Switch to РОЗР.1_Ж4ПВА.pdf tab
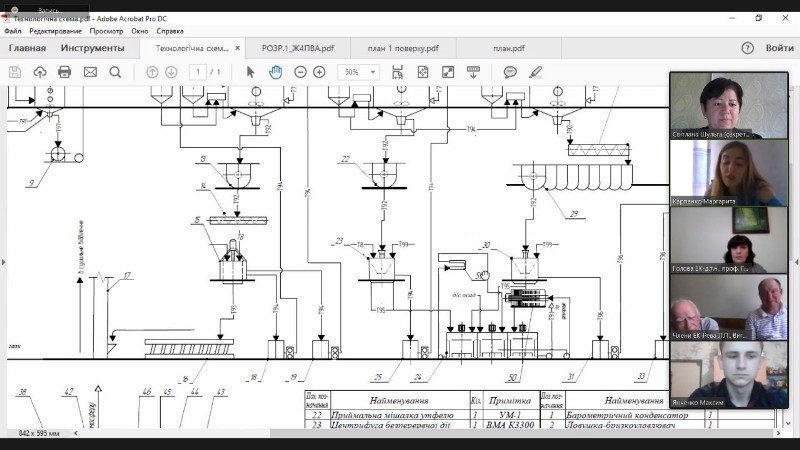This screenshot has width=800, height=450. (x=297, y=48)
